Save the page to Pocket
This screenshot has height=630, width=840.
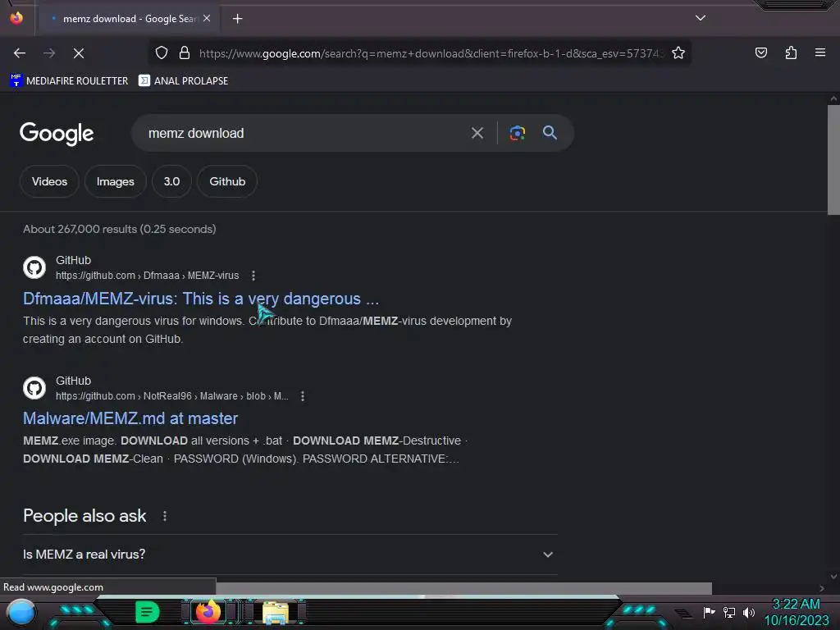coord(760,52)
